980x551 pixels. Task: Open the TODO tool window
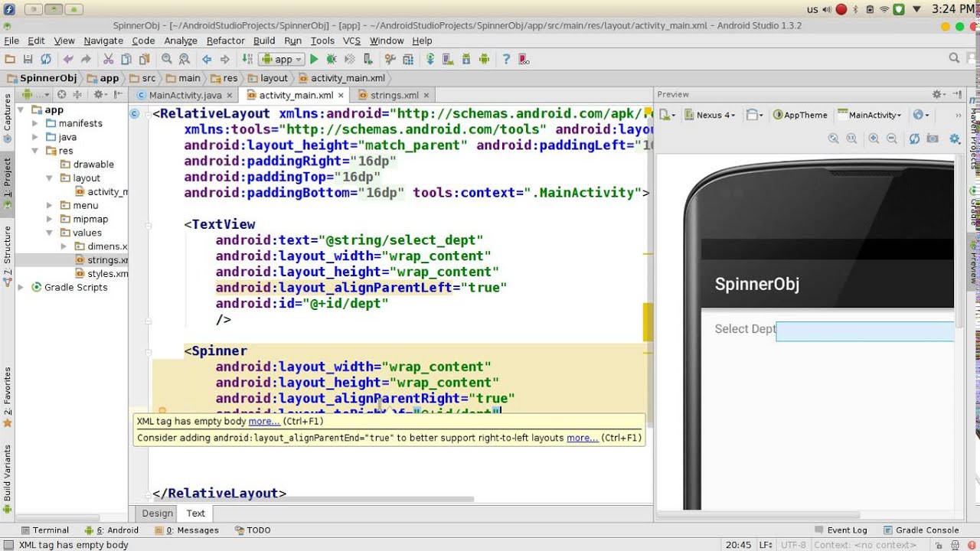coord(253,530)
